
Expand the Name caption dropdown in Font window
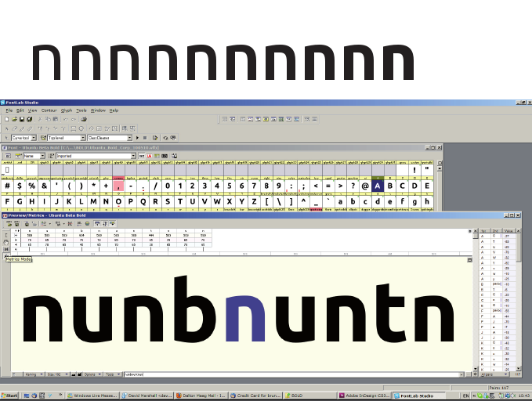42,156
